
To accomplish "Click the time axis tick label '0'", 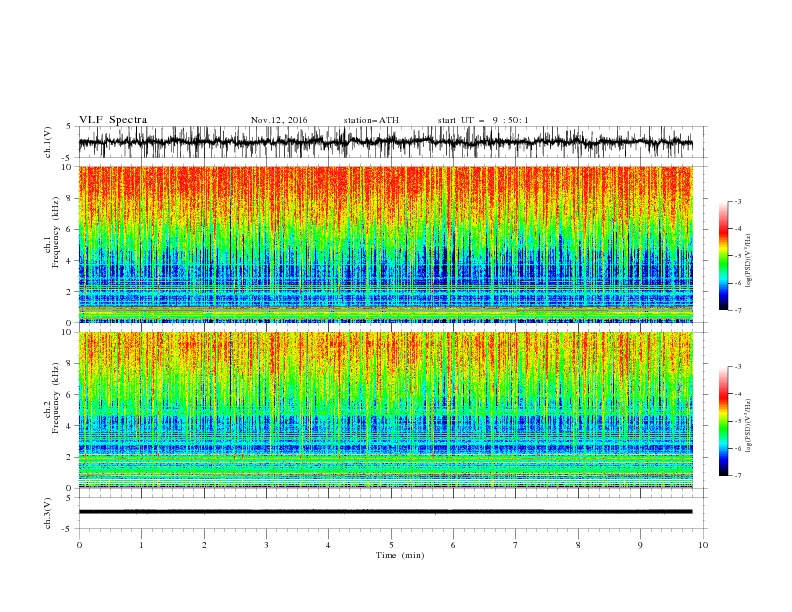I will (x=79, y=545).
